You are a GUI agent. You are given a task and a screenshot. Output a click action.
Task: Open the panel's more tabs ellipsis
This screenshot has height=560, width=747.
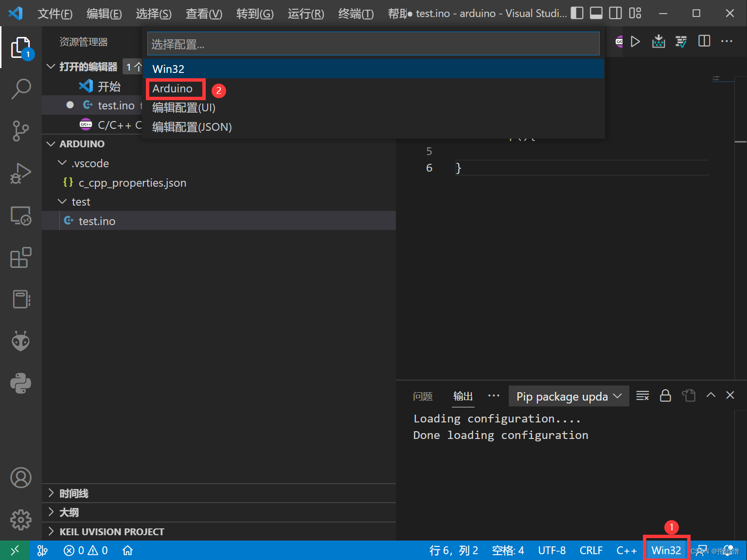click(494, 396)
